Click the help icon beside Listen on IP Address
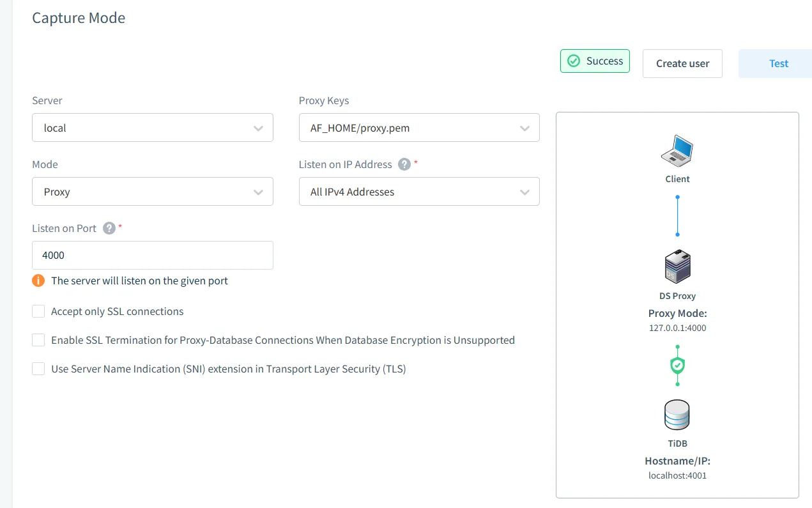 coord(404,164)
